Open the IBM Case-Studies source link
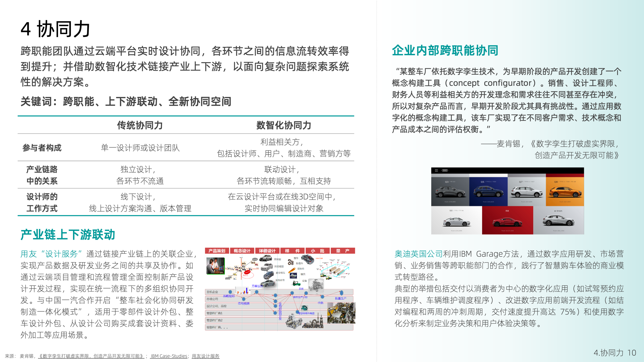This screenshot has height=362, width=644. 169,356
